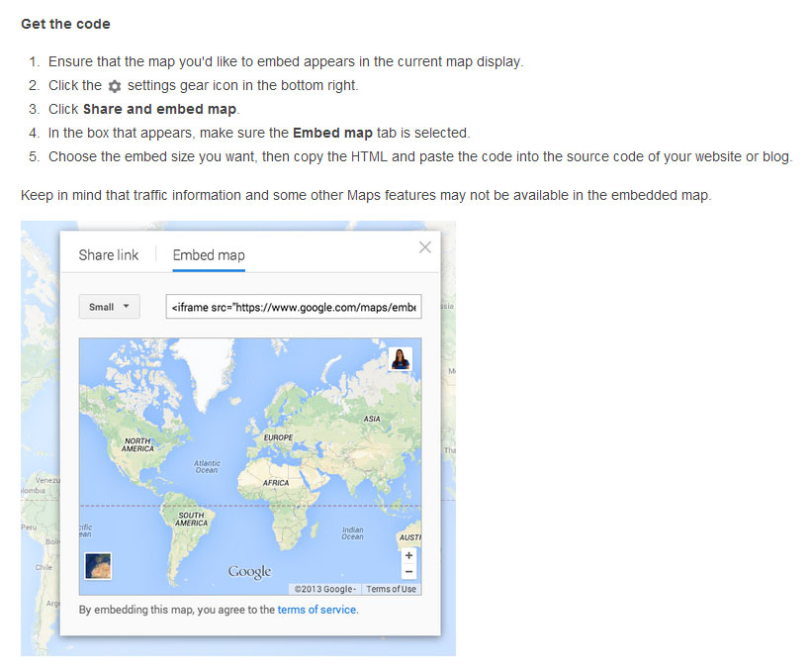
Task: Select the Europe label on the map
Action: [278, 437]
